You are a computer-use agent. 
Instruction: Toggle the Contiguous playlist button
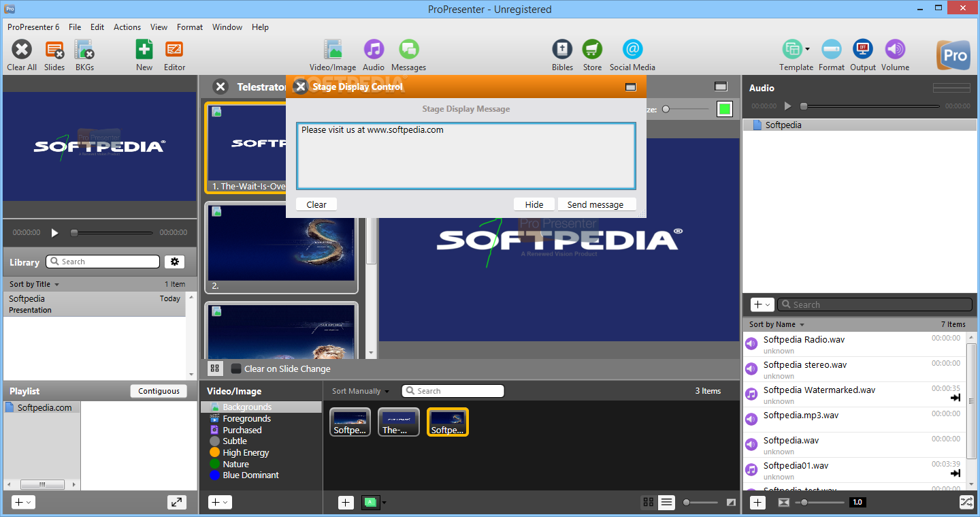(x=159, y=391)
